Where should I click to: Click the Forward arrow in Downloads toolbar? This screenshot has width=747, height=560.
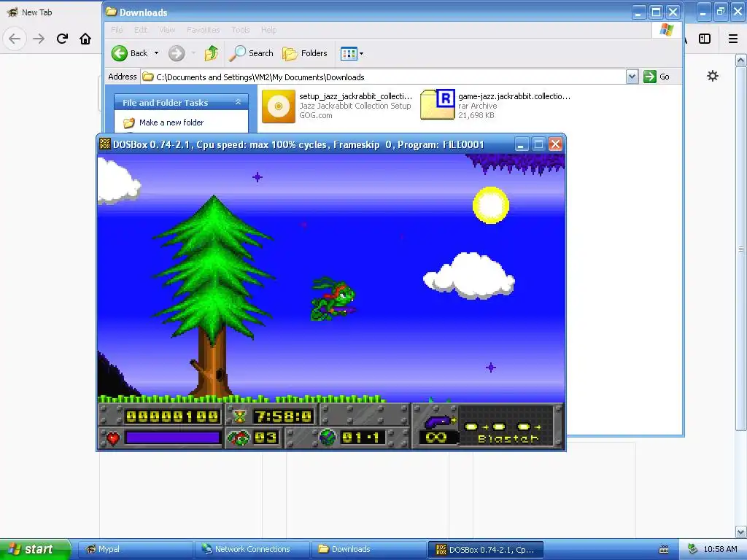click(177, 53)
